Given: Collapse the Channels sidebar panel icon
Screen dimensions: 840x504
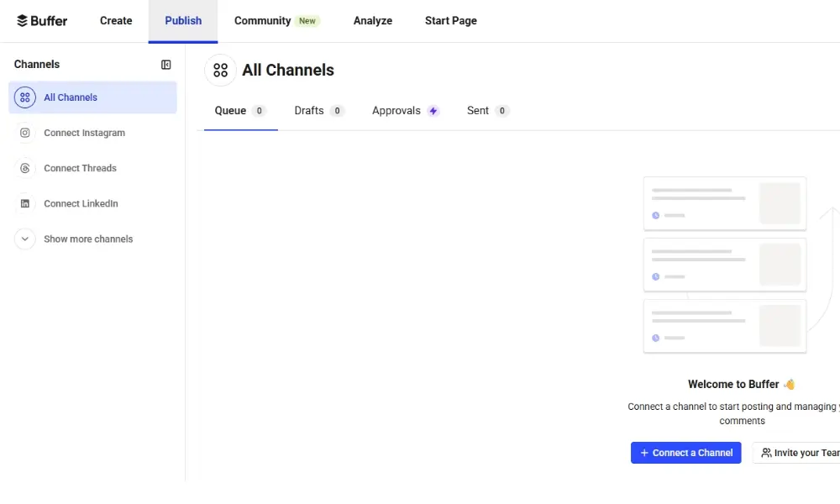Looking at the screenshot, I should pyautogui.click(x=166, y=65).
